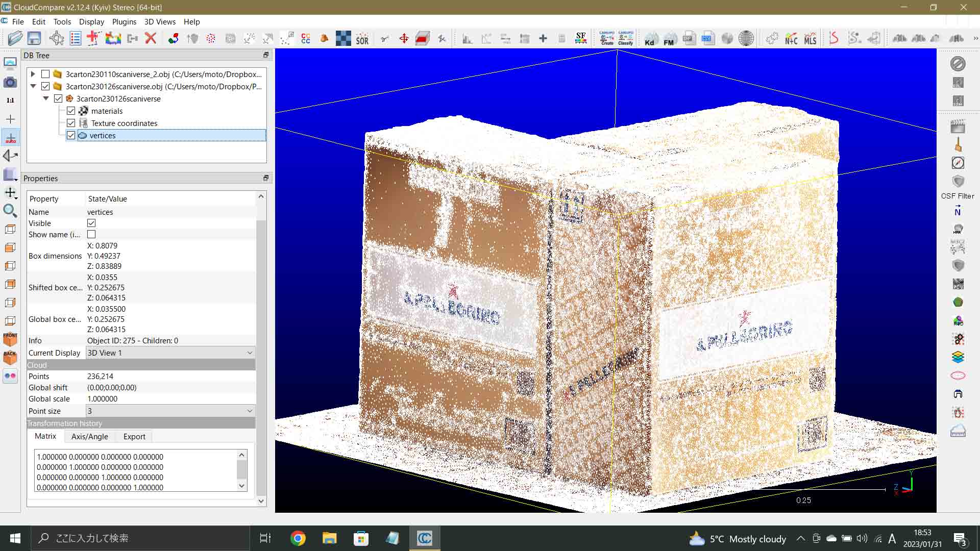Enable the Show name checkbox in Properties
The height and width of the screenshot is (551, 980).
tap(91, 234)
